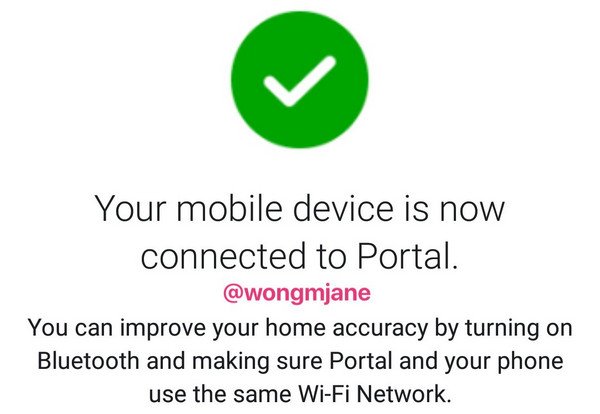Screen dimensions: 600x414
Task: Select the heading line 'Your mobile device is now'
Action: (x=300, y=208)
